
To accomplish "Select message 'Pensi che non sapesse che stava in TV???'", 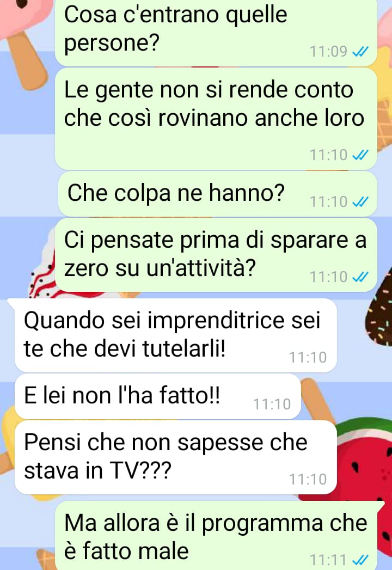I will coord(176,457).
